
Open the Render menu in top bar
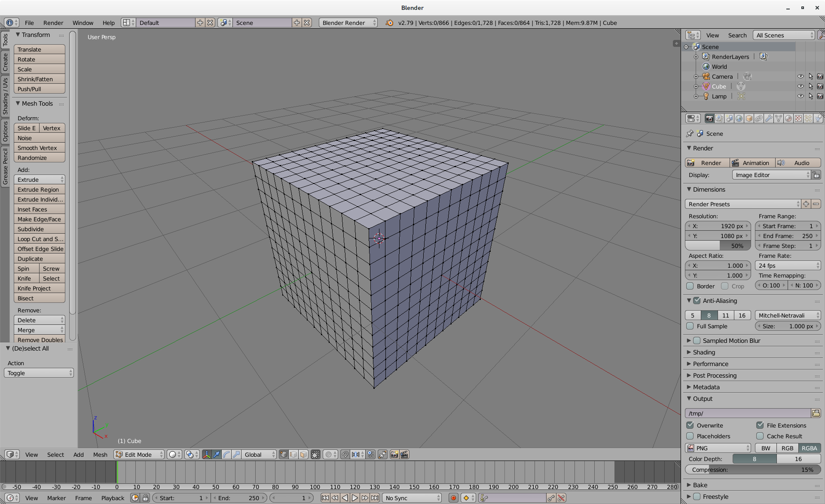pyautogui.click(x=53, y=23)
